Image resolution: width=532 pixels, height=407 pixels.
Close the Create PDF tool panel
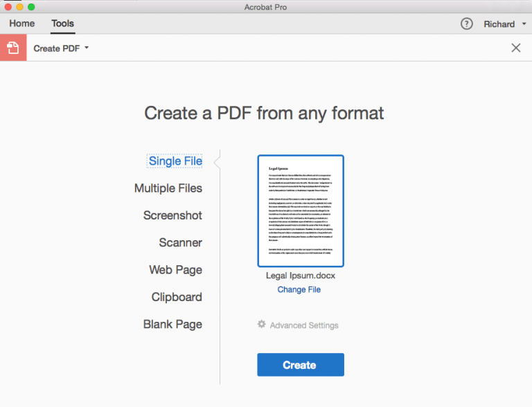click(x=515, y=48)
